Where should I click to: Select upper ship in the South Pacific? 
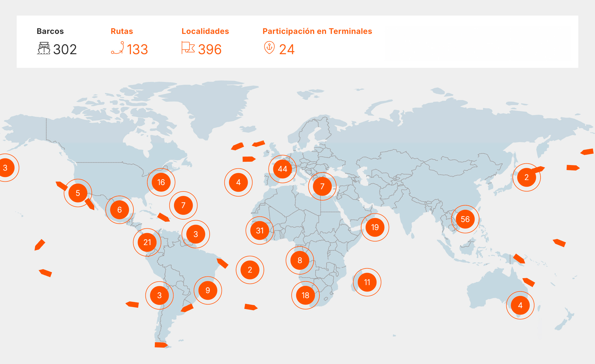[x=40, y=245]
